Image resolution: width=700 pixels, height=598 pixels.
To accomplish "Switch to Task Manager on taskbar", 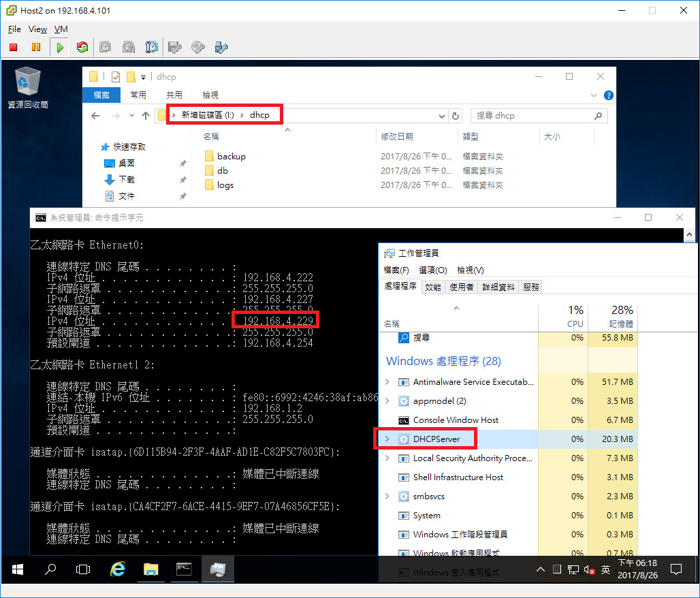I will point(218,569).
